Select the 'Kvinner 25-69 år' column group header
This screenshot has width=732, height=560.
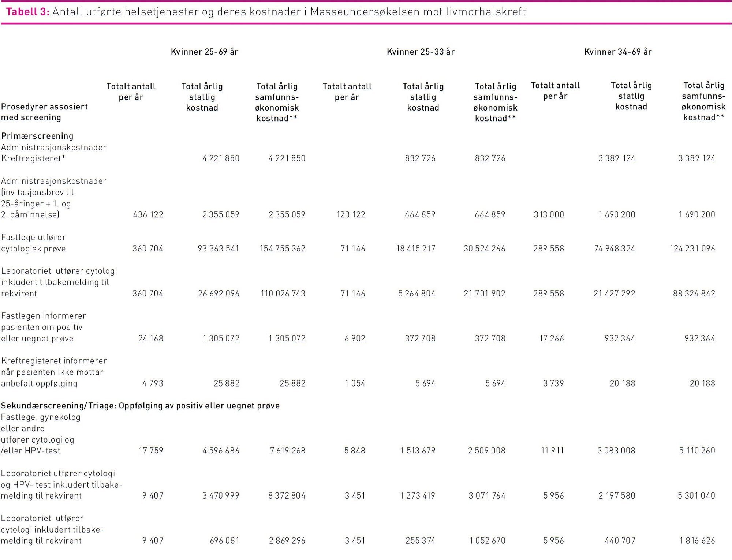click(204, 52)
